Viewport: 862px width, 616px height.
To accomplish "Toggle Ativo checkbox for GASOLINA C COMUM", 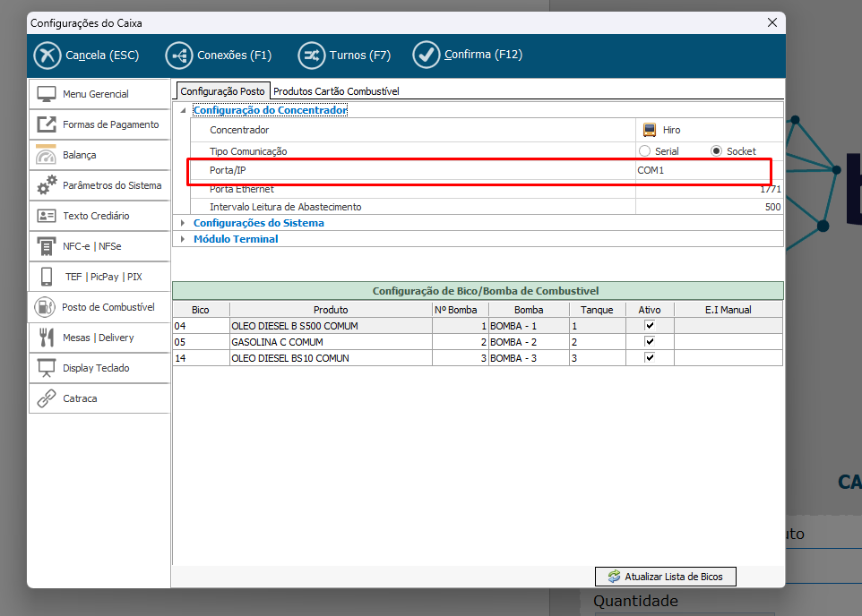I will point(650,342).
